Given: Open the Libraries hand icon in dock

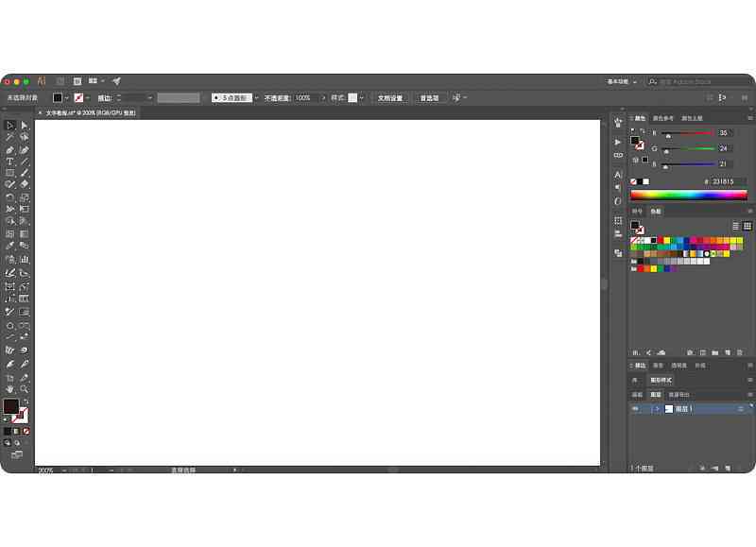Looking at the screenshot, I should pyautogui.click(x=618, y=123).
